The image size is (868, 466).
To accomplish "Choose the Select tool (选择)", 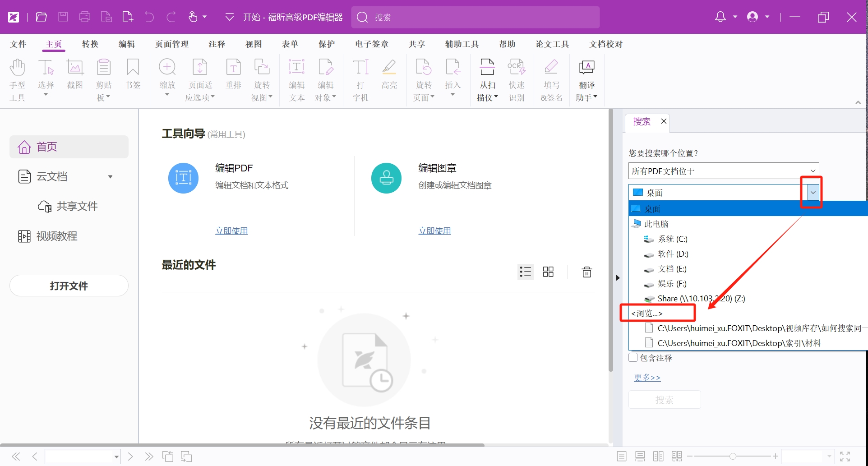I will point(46,78).
